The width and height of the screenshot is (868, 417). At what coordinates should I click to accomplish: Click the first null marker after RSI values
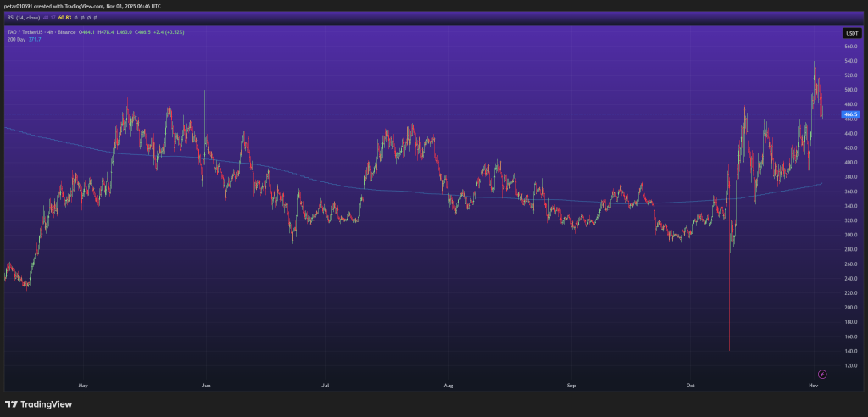76,17
